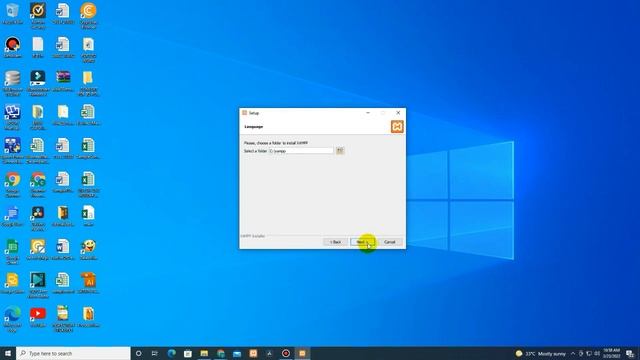
Task: Click the highlighted XAMPP Setup taskbar button
Action: tap(302, 353)
